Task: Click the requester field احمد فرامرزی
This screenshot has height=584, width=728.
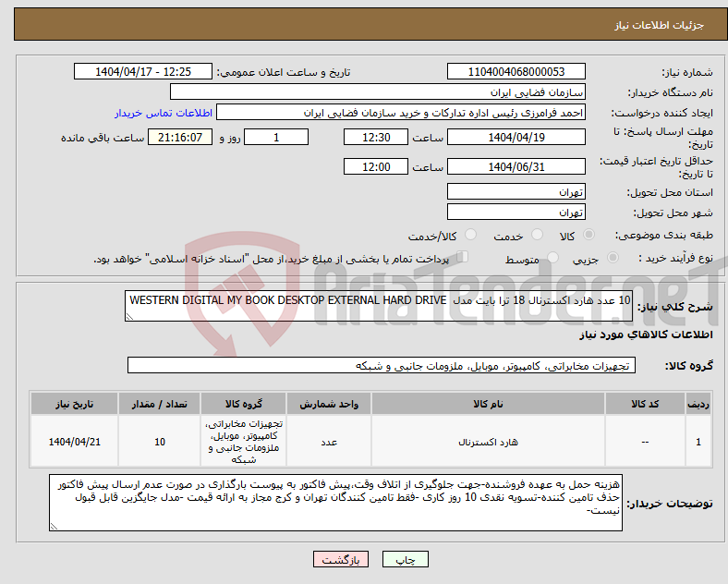Action: click(401, 113)
